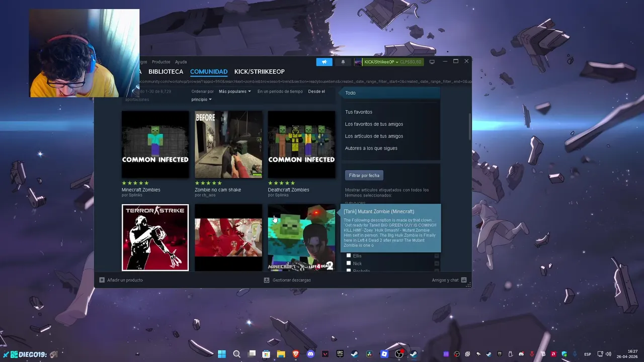Open the Windows Start menu
Screen dimensions: 644x362
click(x=222, y=354)
